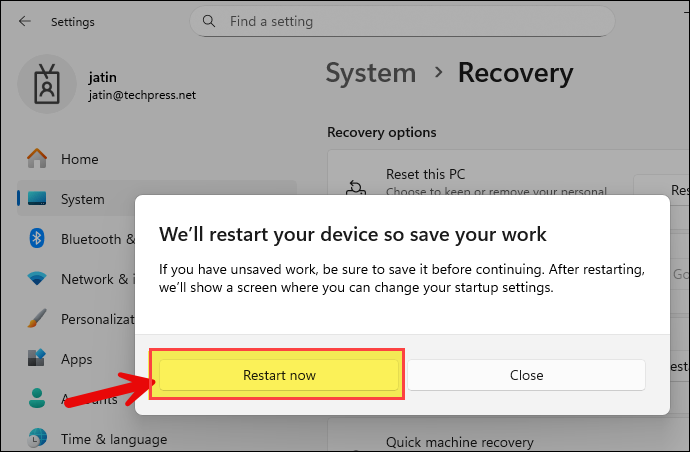
Task: Click the Time & language clock icon
Action: pyautogui.click(x=37, y=438)
